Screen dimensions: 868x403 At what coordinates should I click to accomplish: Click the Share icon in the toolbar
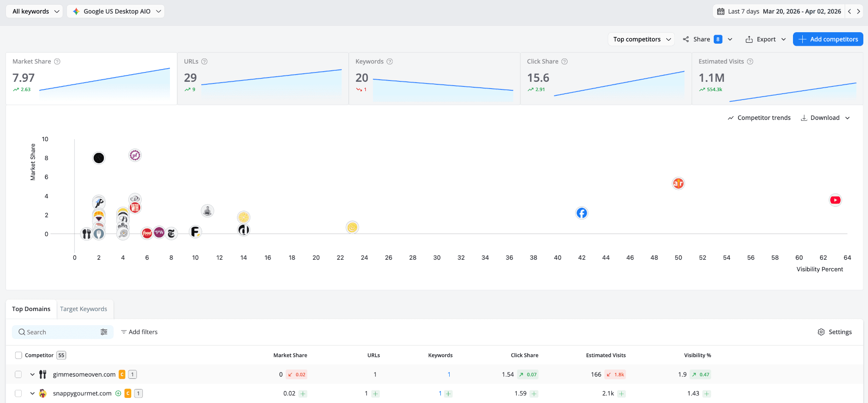coord(686,39)
